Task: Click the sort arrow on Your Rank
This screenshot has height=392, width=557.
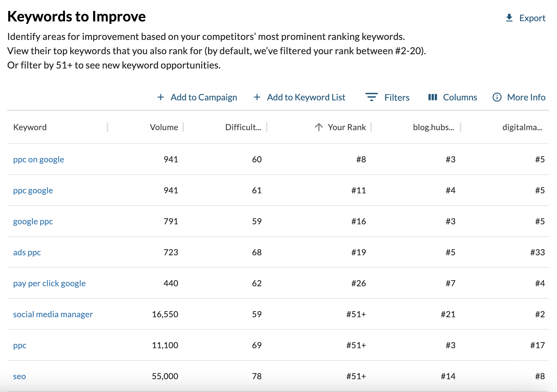Action: [x=319, y=127]
